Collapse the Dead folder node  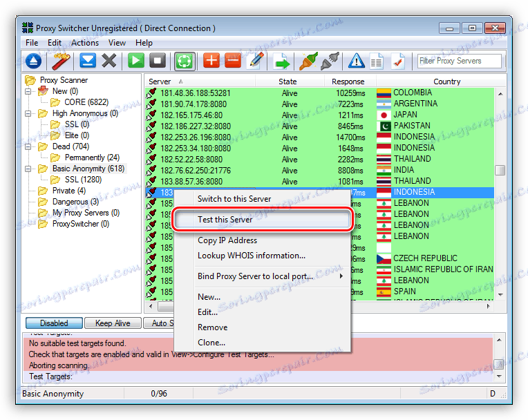click(28, 146)
